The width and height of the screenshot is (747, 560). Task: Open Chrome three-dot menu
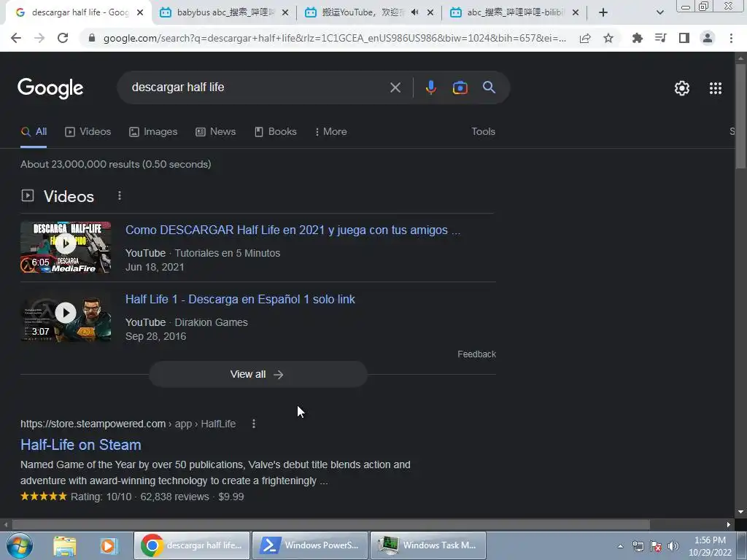pyautogui.click(x=731, y=38)
